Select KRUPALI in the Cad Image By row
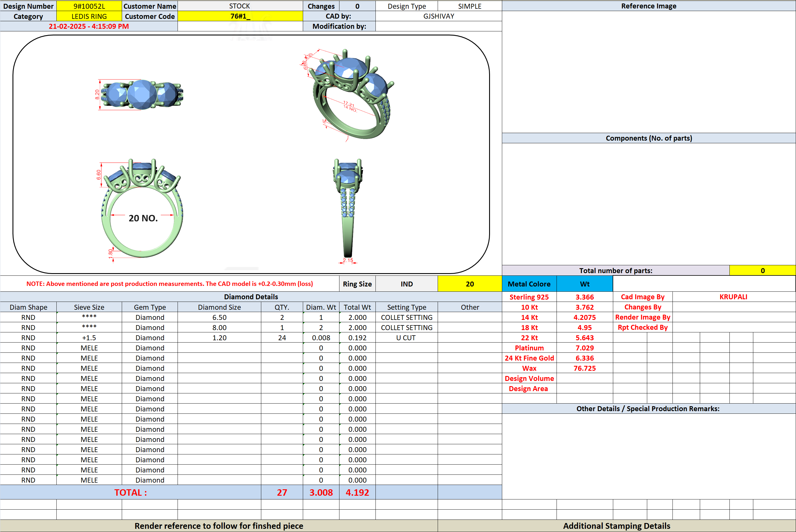796x532 pixels. tap(733, 297)
